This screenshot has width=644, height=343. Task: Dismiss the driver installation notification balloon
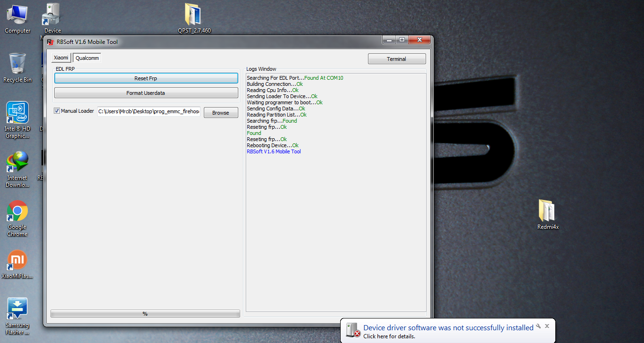pos(547,326)
